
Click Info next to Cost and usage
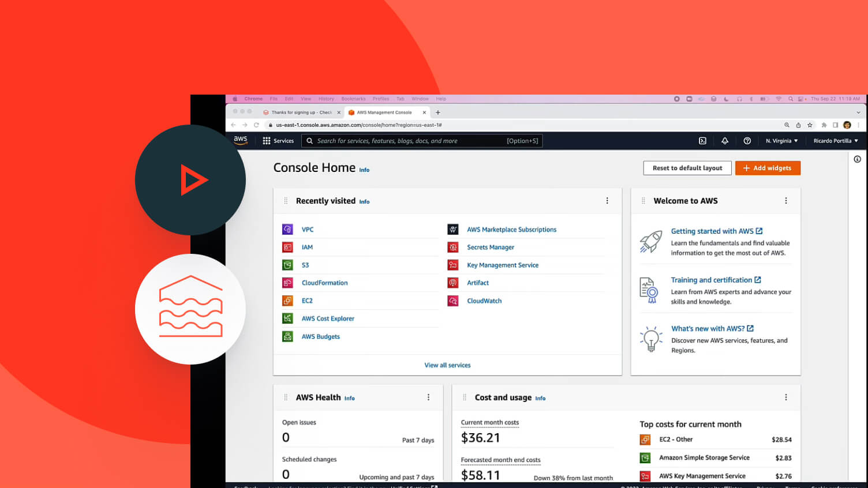point(540,399)
